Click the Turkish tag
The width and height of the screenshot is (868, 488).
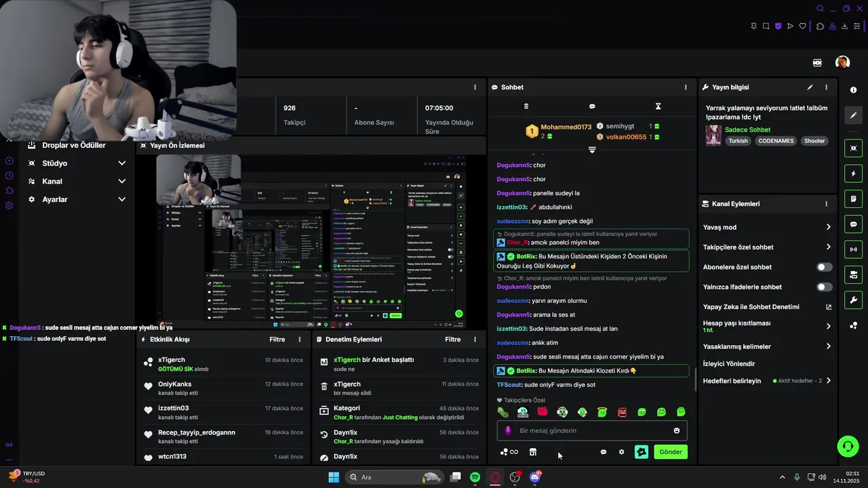click(738, 141)
